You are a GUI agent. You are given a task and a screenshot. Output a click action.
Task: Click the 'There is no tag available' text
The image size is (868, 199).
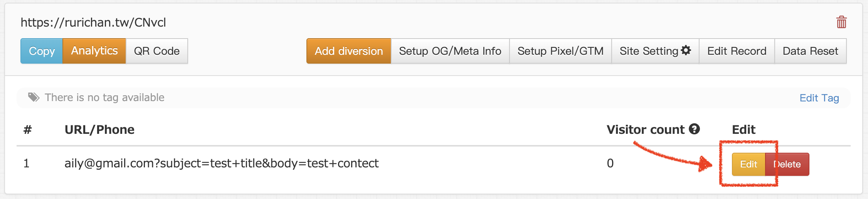pos(104,97)
